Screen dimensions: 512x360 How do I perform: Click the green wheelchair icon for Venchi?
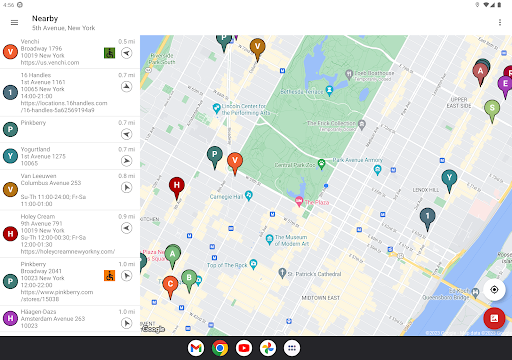click(x=109, y=53)
